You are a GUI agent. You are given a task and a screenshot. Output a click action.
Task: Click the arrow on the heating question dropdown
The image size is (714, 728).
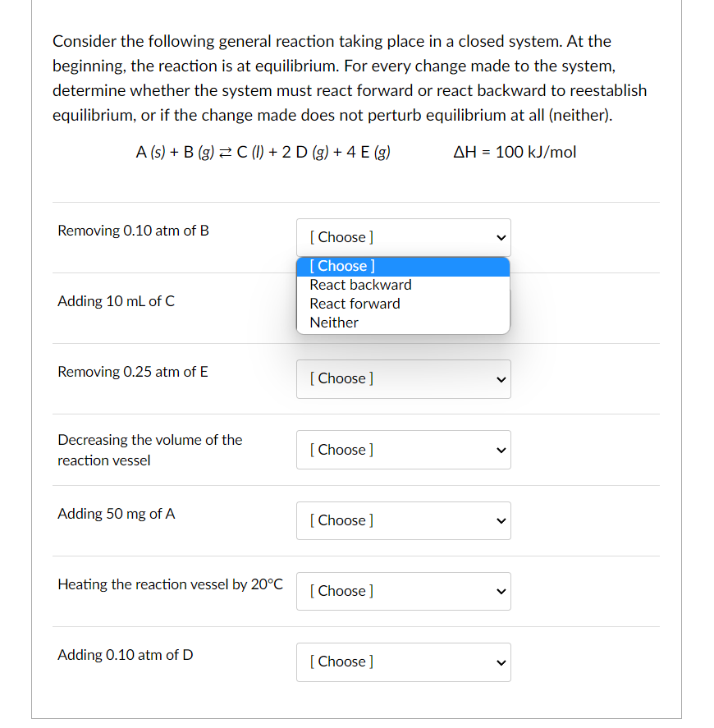pyautogui.click(x=500, y=591)
